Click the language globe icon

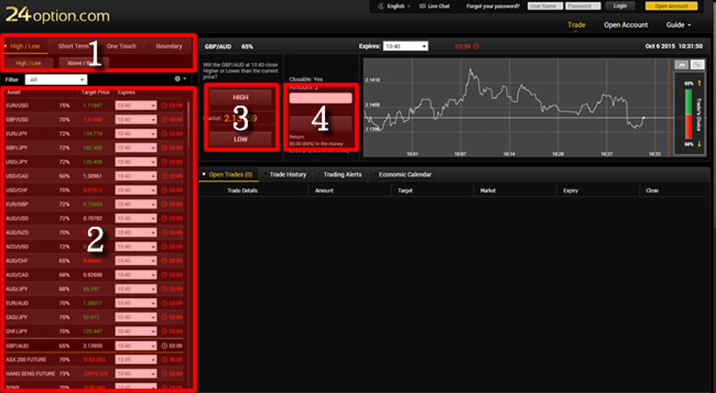pos(381,6)
